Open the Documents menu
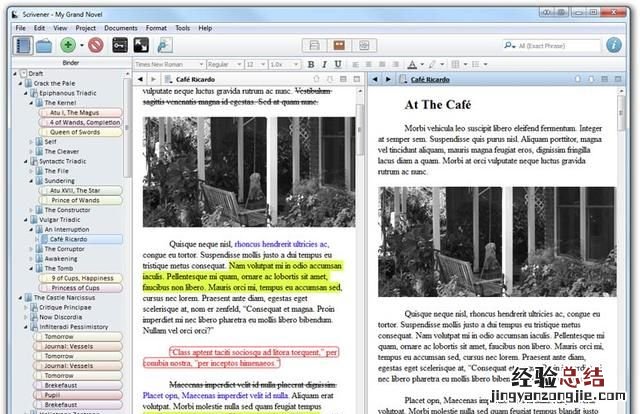The height and width of the screenshot is (414, 640). [x=121, y=28]
